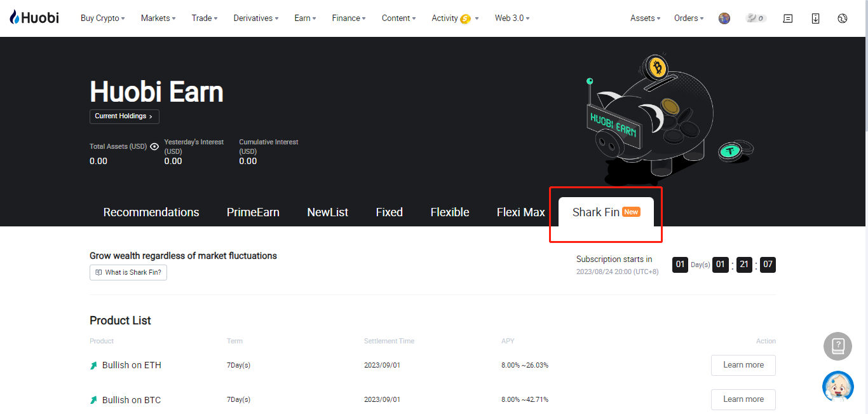Click the Current Holdings button
The height and width of the screenshot is (414, 868).
pyautogui.click(x=124, y=116)
